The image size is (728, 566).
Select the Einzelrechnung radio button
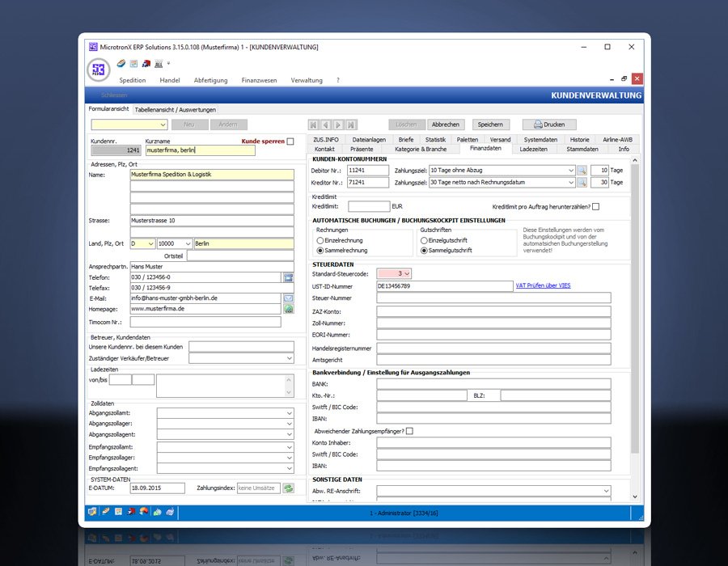point(321,240)
